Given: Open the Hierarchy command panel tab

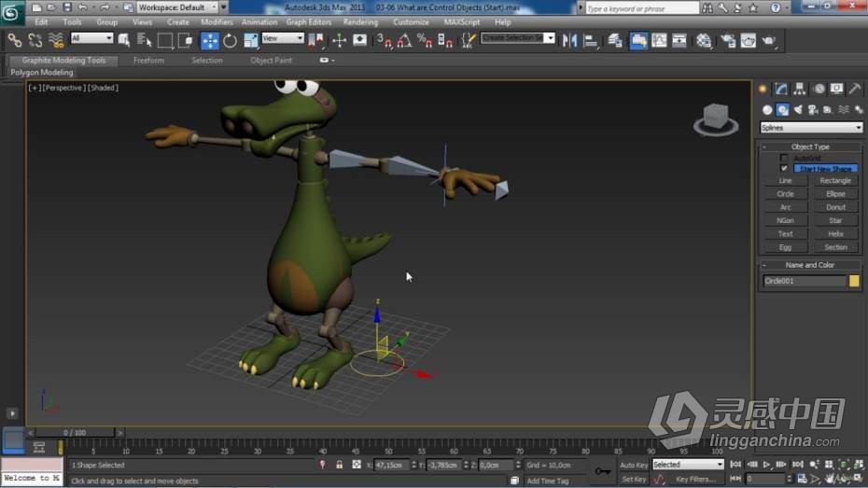Looking at the screenshot, I should [799, 89].
